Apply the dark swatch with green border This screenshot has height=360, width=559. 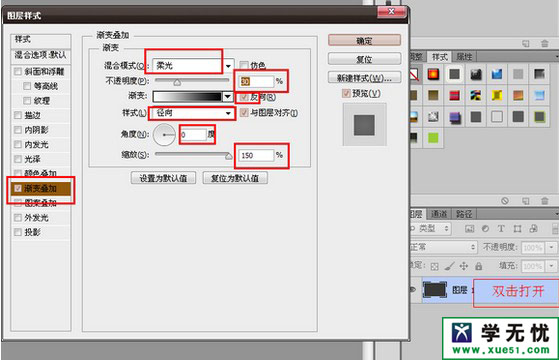click(539, 117)
